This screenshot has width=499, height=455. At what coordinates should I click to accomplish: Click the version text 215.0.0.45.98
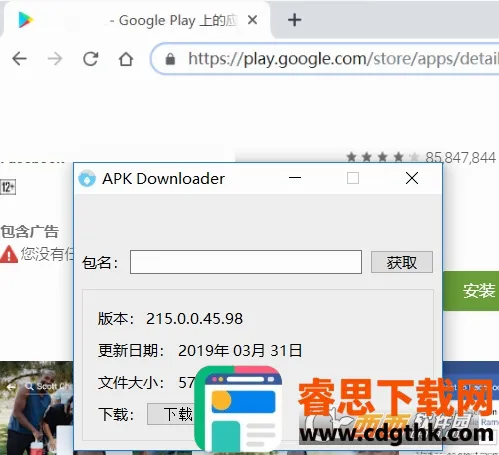(194, 318)
